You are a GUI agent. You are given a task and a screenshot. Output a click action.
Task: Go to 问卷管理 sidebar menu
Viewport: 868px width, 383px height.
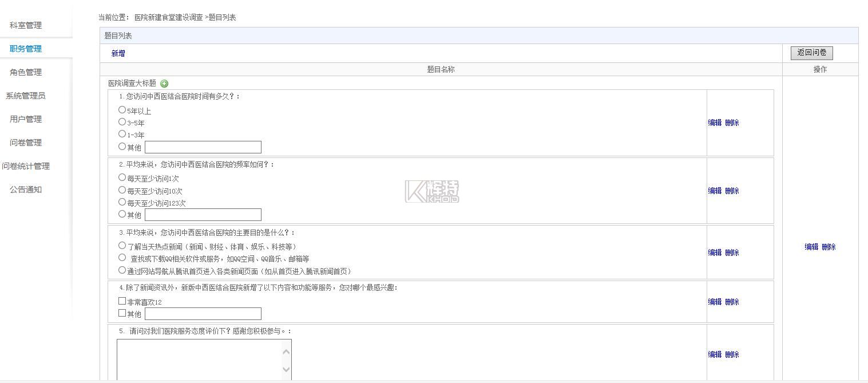click(26, 143)
